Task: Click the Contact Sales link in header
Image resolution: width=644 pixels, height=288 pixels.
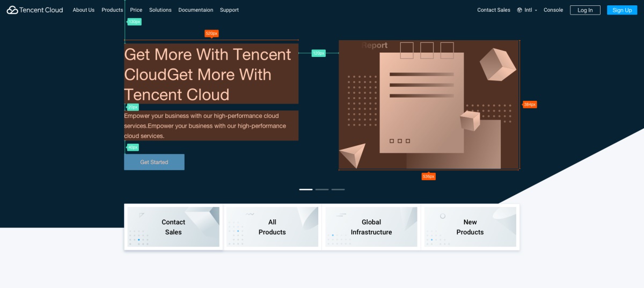Action: click(494, 10)
